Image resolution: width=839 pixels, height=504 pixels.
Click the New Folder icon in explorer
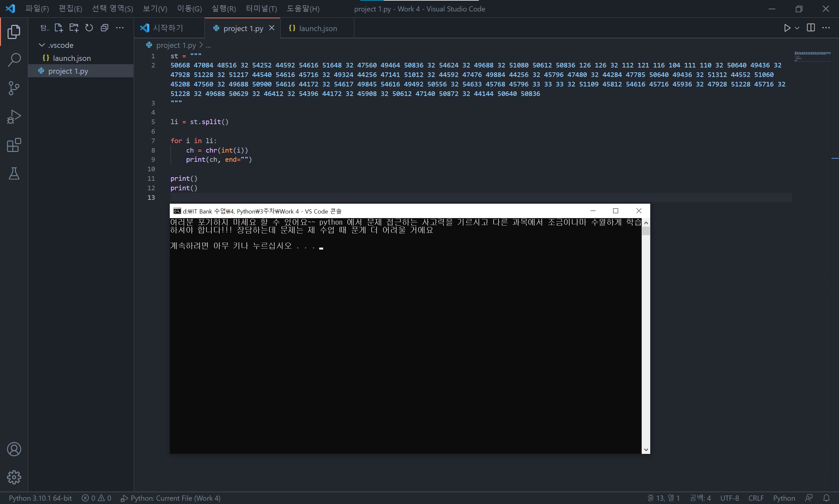coord(74,28)
